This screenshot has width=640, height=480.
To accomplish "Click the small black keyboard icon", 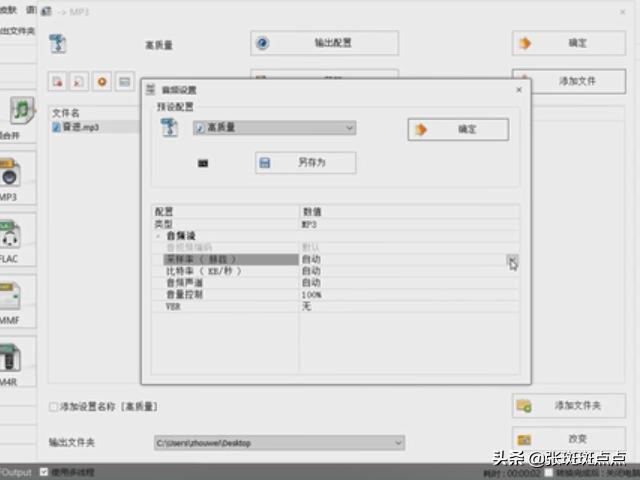I will click(203, 163).
